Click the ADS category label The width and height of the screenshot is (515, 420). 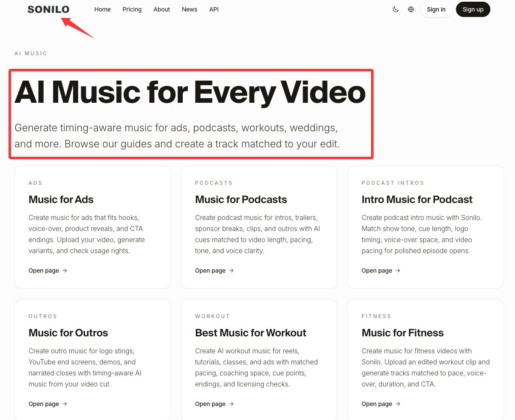tap(35, 183)
